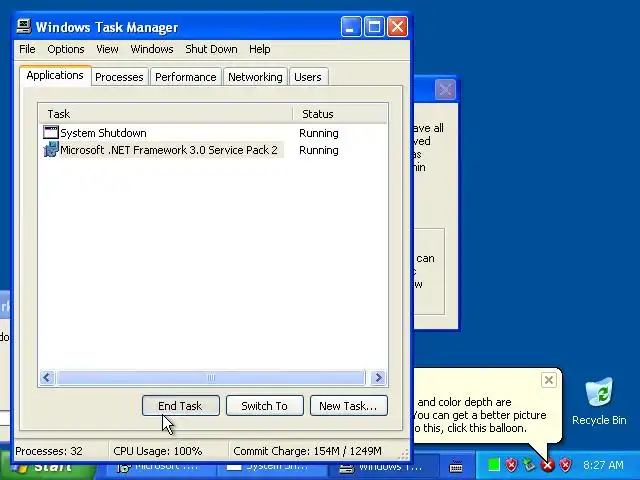Open the View menu
640x480 pixels.
(x=107, y=49)
